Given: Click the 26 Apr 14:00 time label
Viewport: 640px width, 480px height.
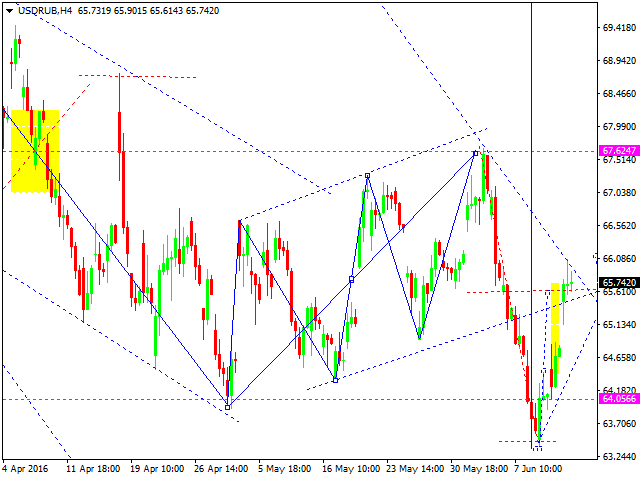Looking at the screenshot, I should click(x=221, y=469).
